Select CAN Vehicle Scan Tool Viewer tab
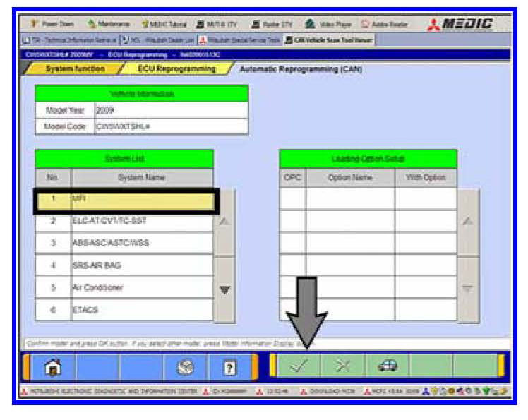This screenshot has width=528, height=420. click(330, 40)
